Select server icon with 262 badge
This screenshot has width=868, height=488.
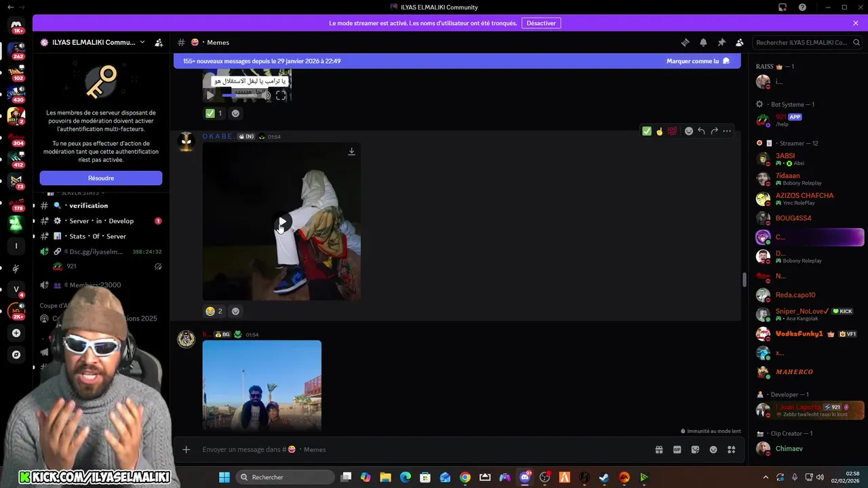16,50
